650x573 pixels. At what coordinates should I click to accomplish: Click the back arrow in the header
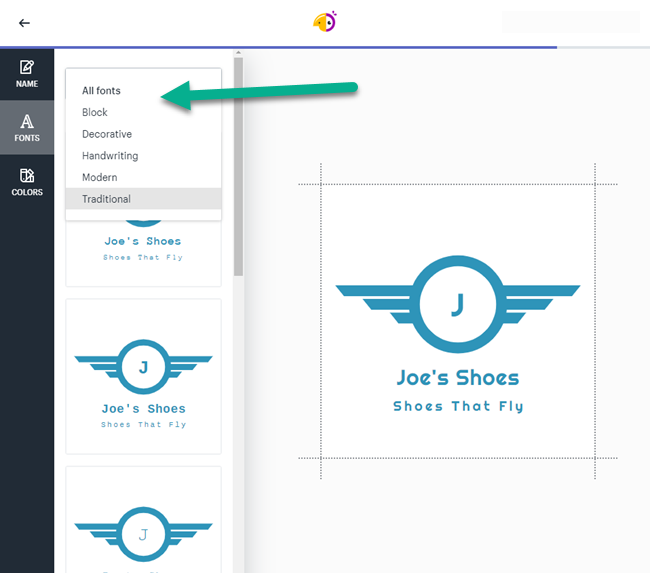(24, 23)
